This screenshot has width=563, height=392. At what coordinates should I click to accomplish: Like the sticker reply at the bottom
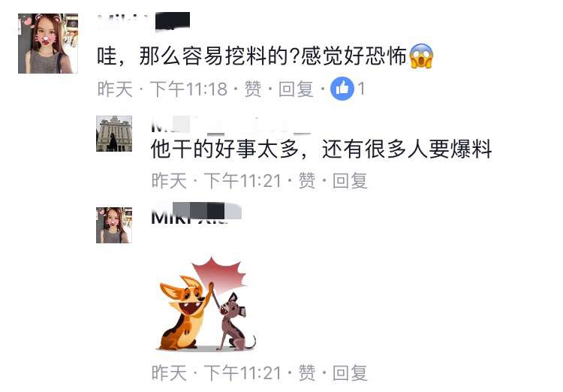(307, 372)
